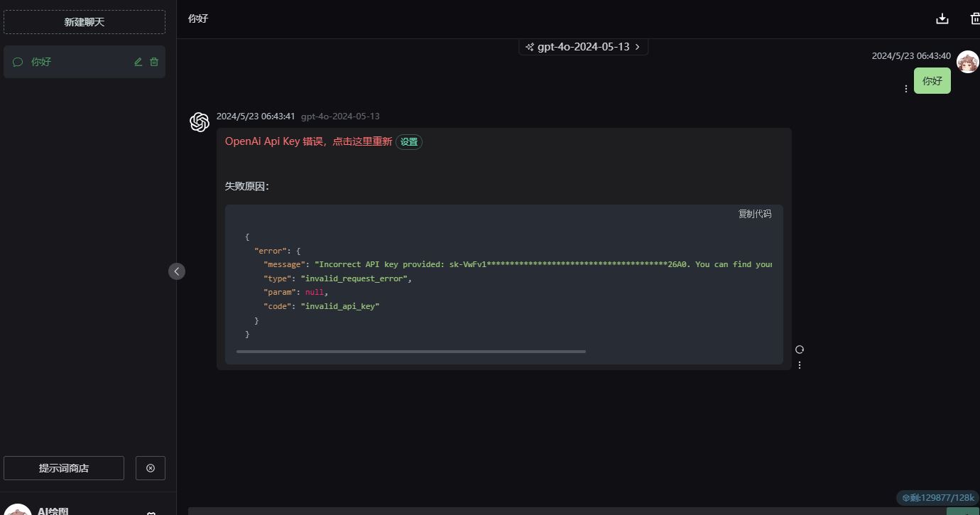Regenerate the failed assistant response
The image size is (980, 515).
point(800,349)
